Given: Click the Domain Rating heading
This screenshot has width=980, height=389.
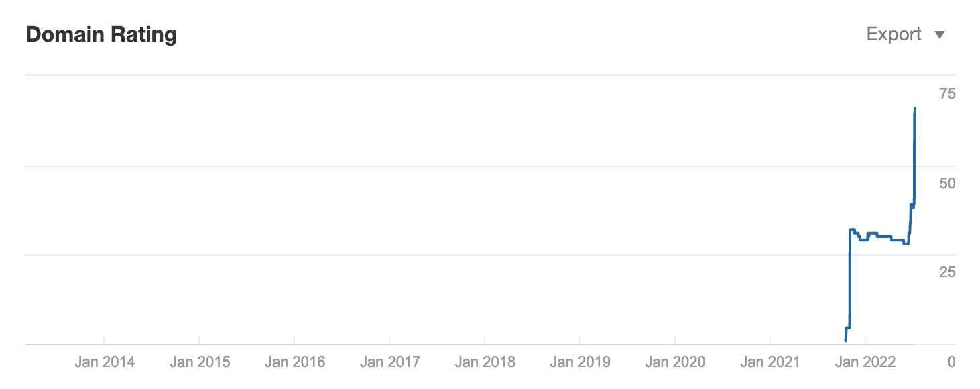Looking at the screenshot, I should pos(101,34).
